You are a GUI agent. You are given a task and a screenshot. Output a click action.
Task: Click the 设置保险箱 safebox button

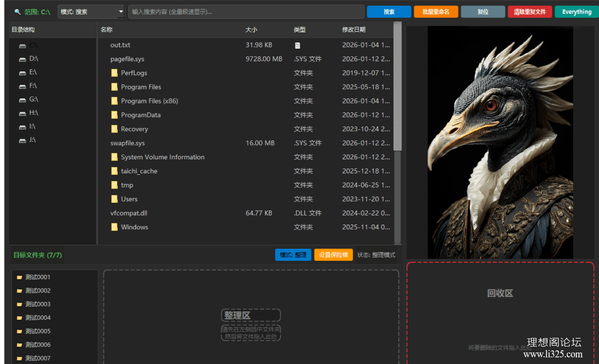pyautogui.click(x=333, y=255)
